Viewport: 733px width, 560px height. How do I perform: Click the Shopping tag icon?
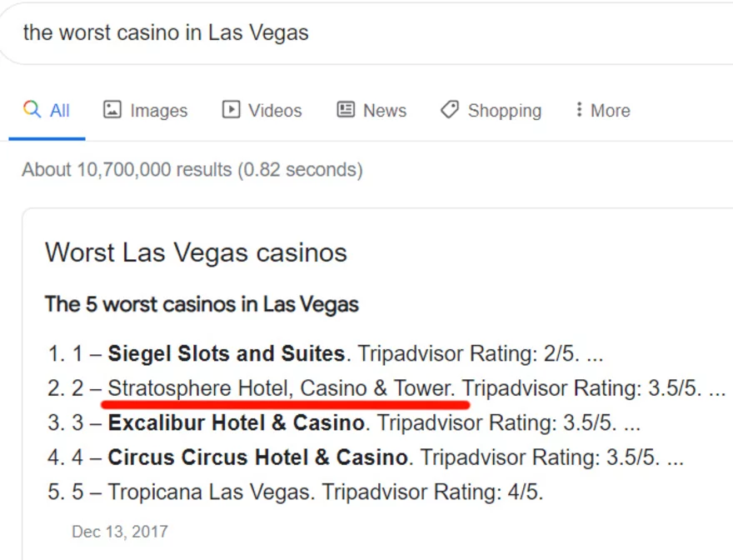coord(450,110)
